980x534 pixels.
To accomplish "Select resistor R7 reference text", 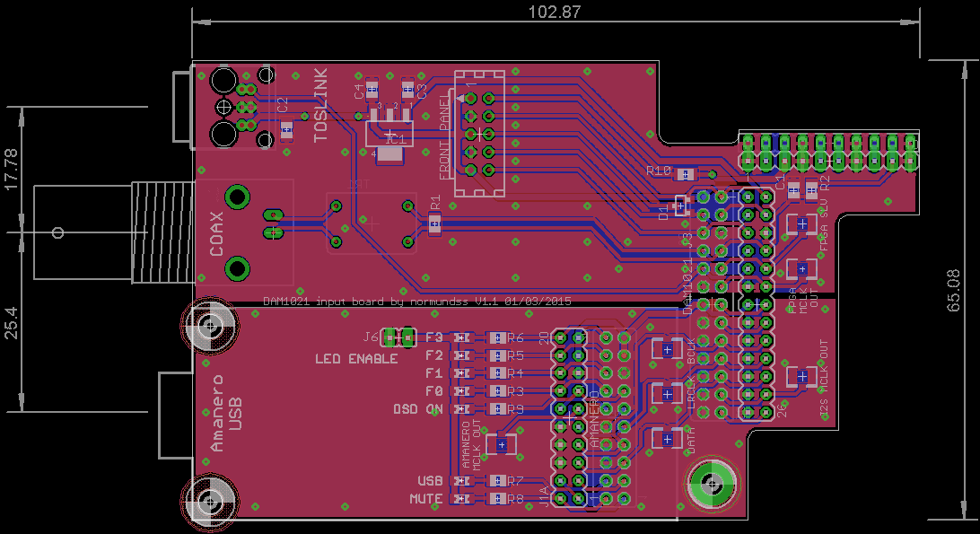I will [516, 481].
